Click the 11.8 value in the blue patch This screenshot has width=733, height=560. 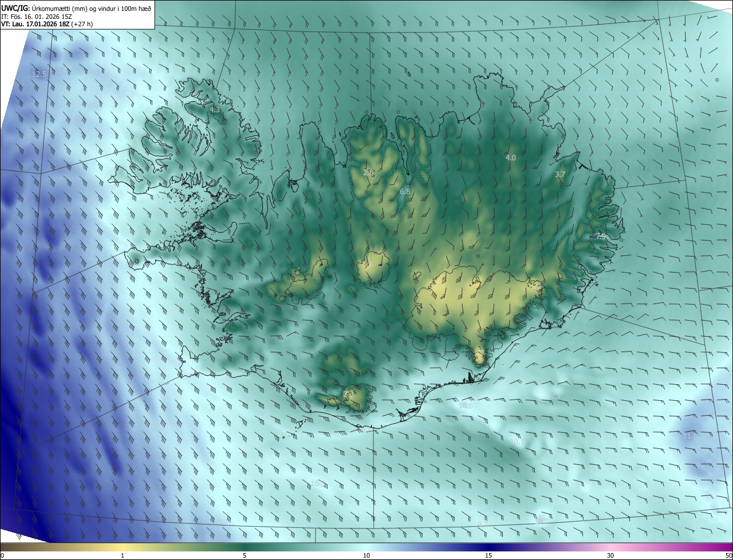click(x=691, y=436)
